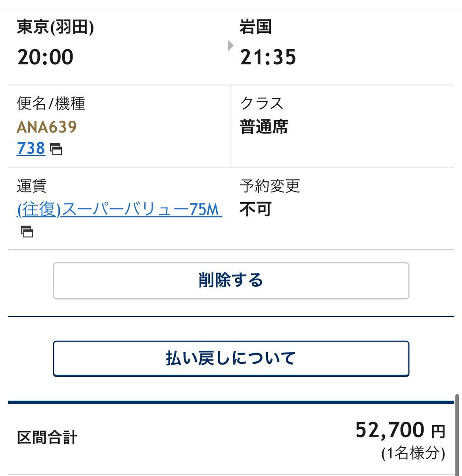Viewport: 462px width, 476px height.
Task: Click the arrow between departure and arrival
Action: pyautogui.click(x=230, y=46)
